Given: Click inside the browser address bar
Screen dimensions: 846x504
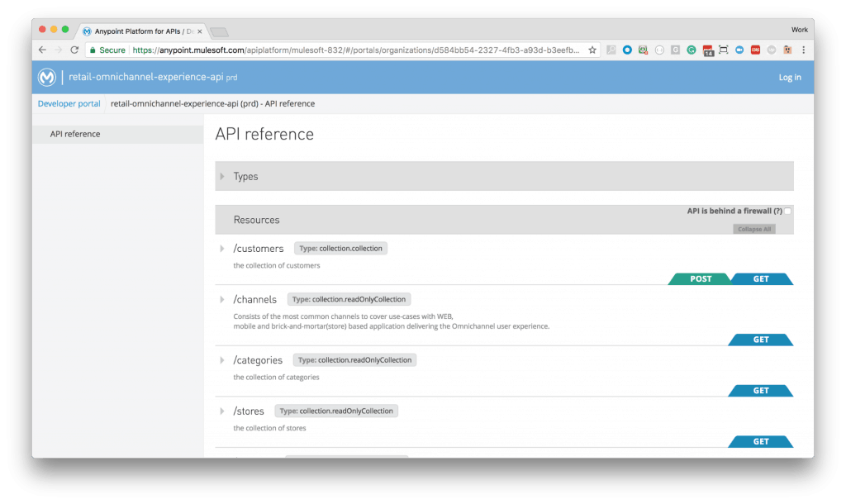Looking at the screenshot, I should (330, 50).
